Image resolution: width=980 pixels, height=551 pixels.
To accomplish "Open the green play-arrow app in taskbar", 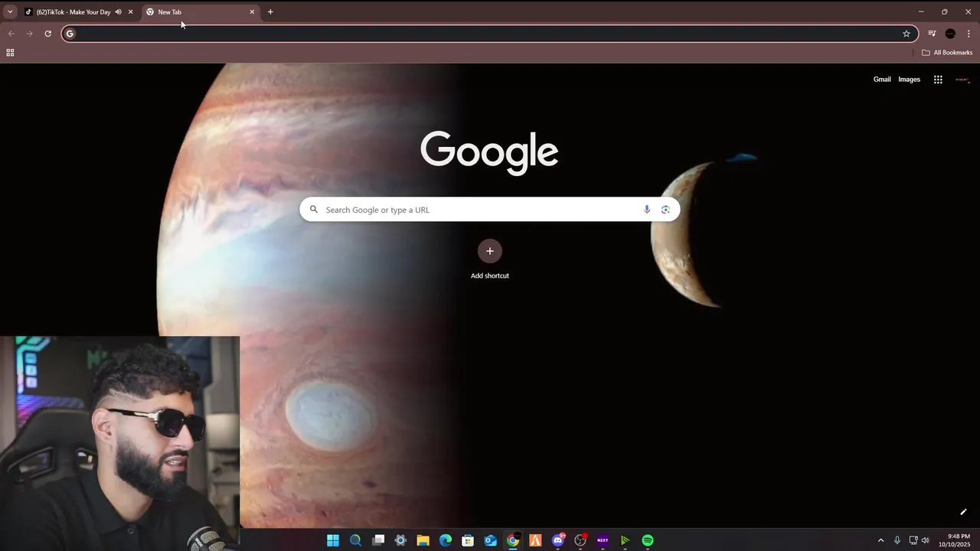I will click(x=626, y=540).
